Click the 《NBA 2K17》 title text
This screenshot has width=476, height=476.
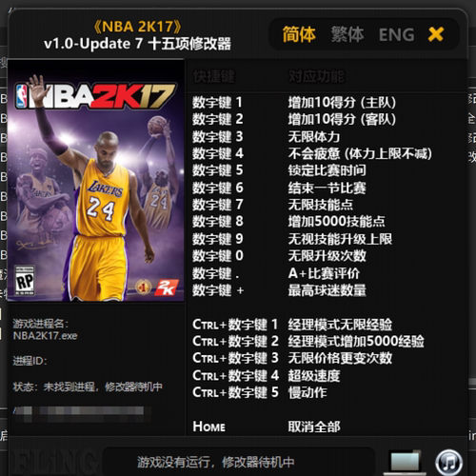137,27
